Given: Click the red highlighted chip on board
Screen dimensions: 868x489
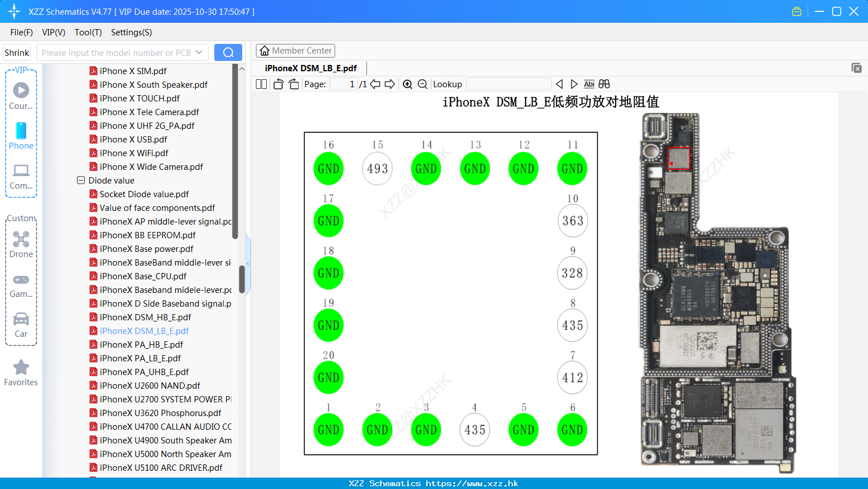Looking at the screenshot, I should pyautogui.click(x=679, y=158).
